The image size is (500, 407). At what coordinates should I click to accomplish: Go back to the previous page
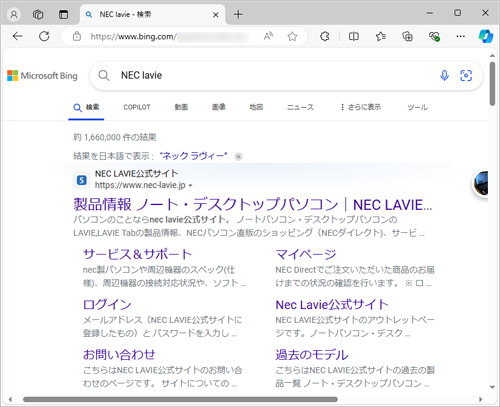[x=17, y=36]
